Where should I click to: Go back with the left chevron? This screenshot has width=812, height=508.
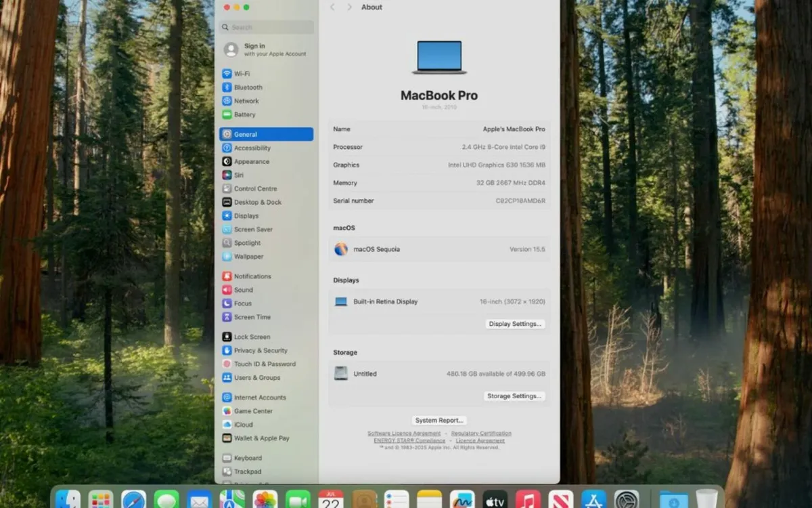click(x=332, y=7)
